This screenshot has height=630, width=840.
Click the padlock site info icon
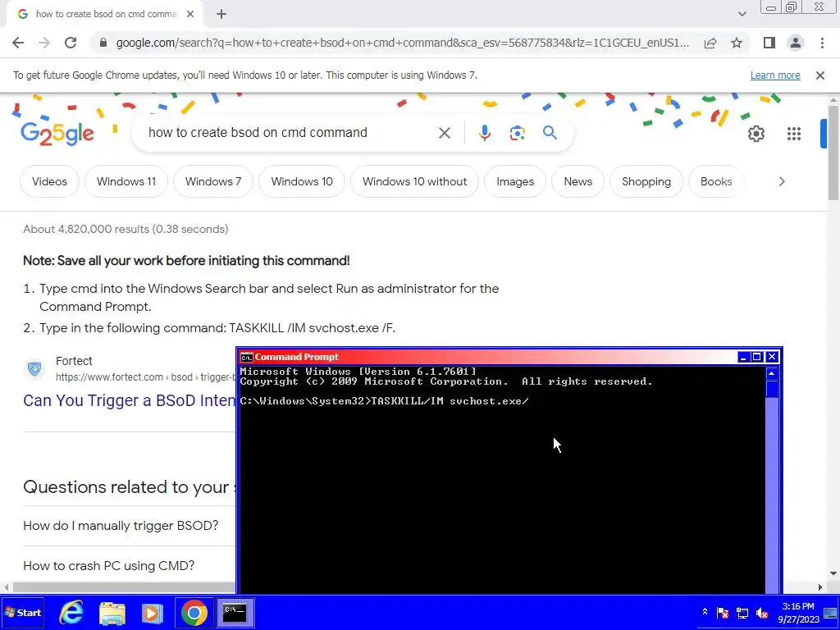103,43
